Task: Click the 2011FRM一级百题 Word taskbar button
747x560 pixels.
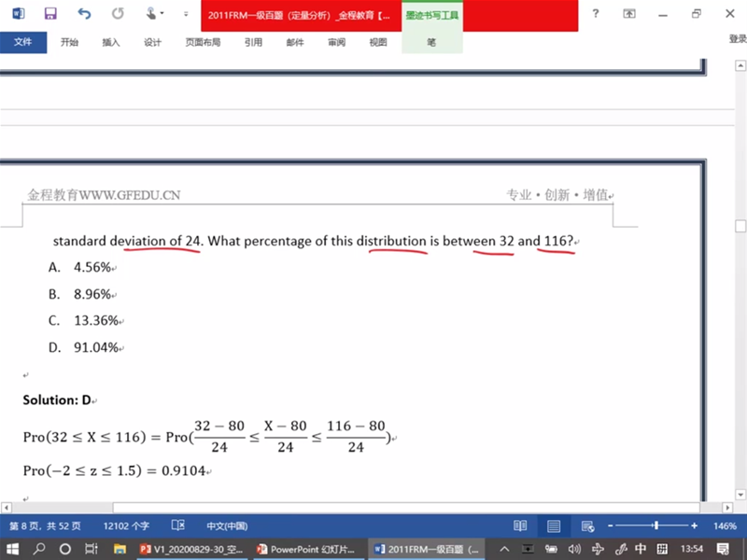Action: 427,549
